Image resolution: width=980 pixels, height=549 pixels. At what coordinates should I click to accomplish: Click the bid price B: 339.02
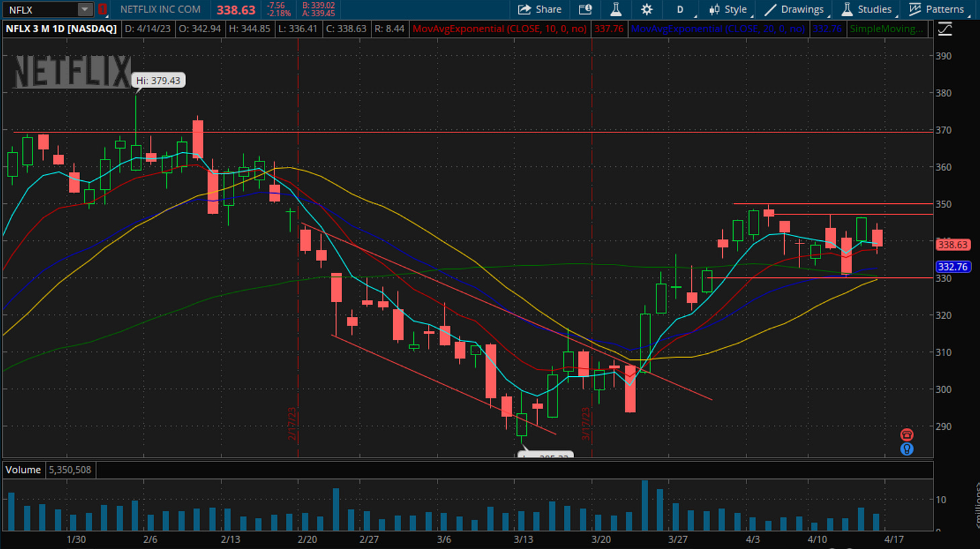[320, 5]
